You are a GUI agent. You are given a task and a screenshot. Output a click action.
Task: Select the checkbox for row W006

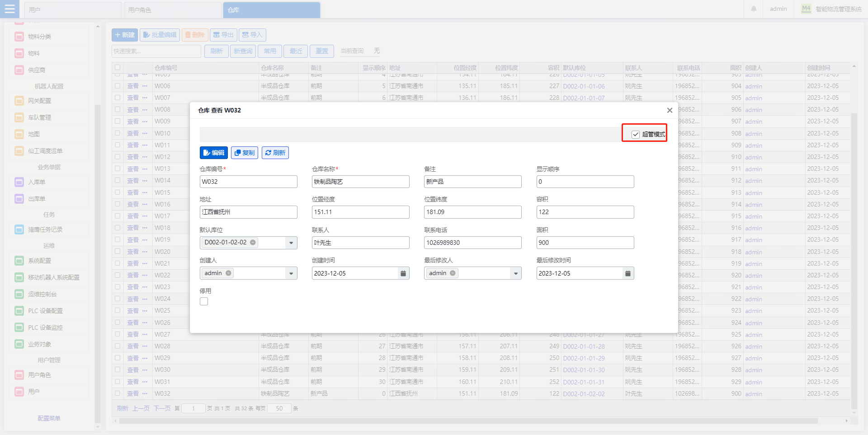118,86
